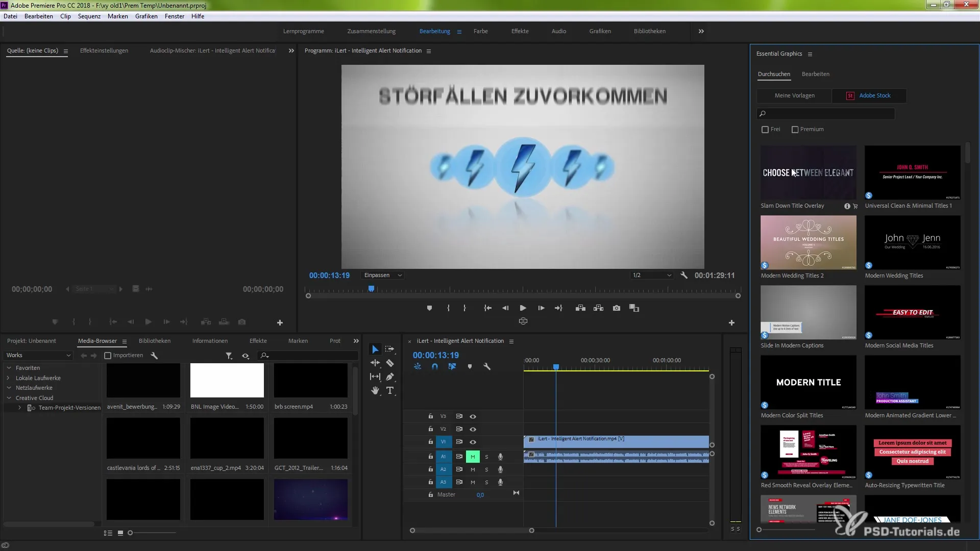This screenshot has width=980, height=551.
Task: Switch to the Effekte workspace
Action: click(520, 31)
